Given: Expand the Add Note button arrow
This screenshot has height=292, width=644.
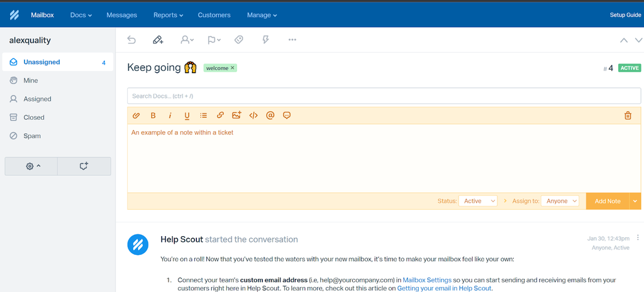Looking at the screenshot, I should coord(635,201).
